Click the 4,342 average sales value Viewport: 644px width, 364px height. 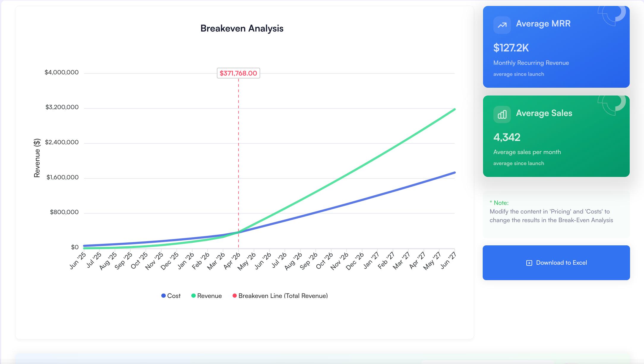coord(507,137)
